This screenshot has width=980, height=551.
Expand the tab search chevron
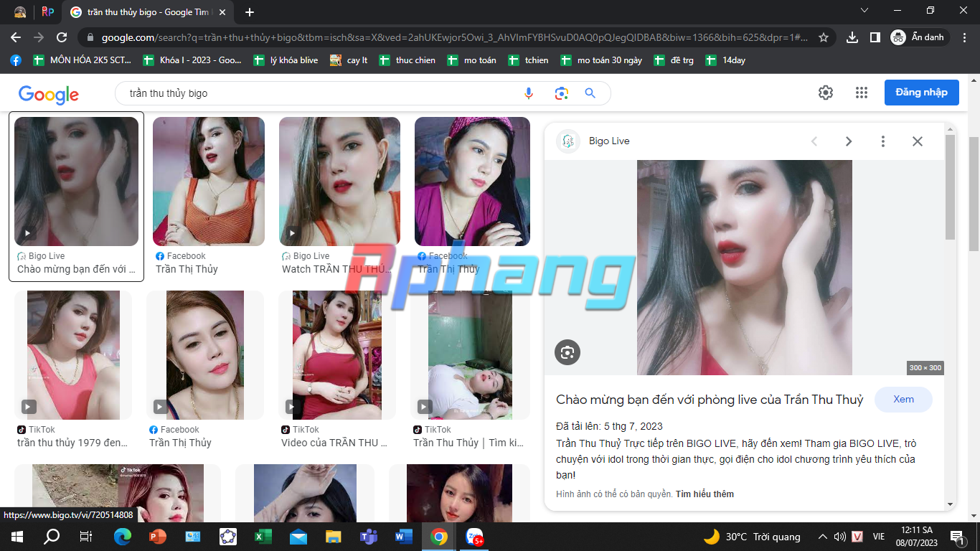(864, 11)
